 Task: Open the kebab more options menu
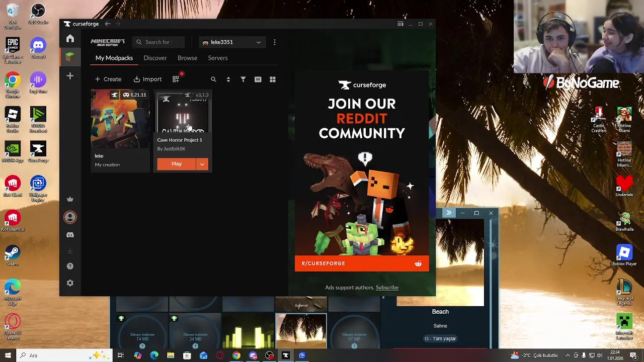275,42
